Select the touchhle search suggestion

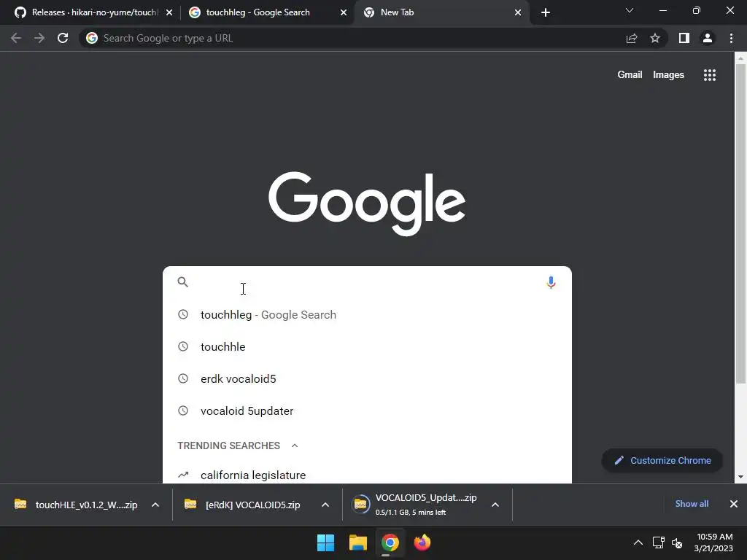(367, 346)
